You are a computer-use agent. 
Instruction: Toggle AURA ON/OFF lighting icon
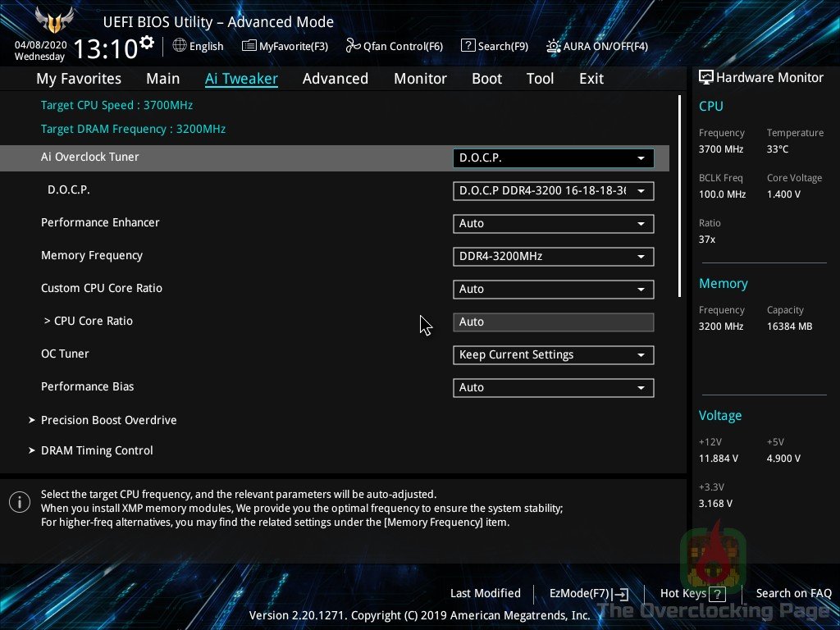pyautogui.click(x=554, y=46)
